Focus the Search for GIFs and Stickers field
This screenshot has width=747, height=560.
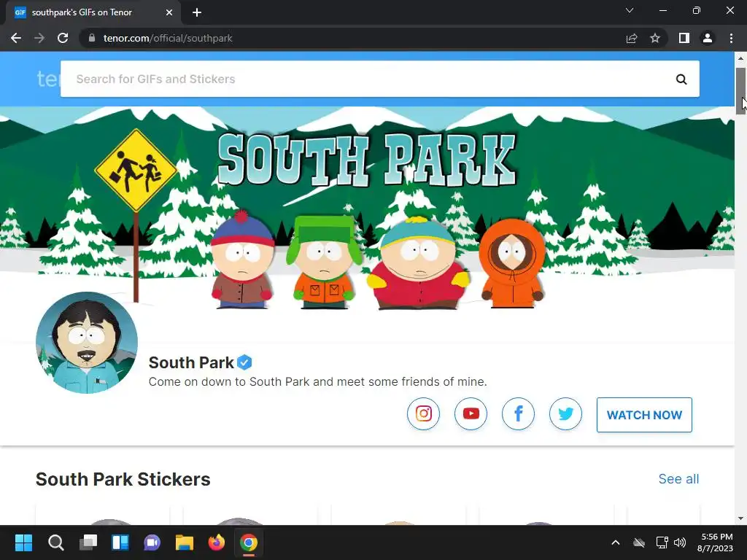coord(379,79)
